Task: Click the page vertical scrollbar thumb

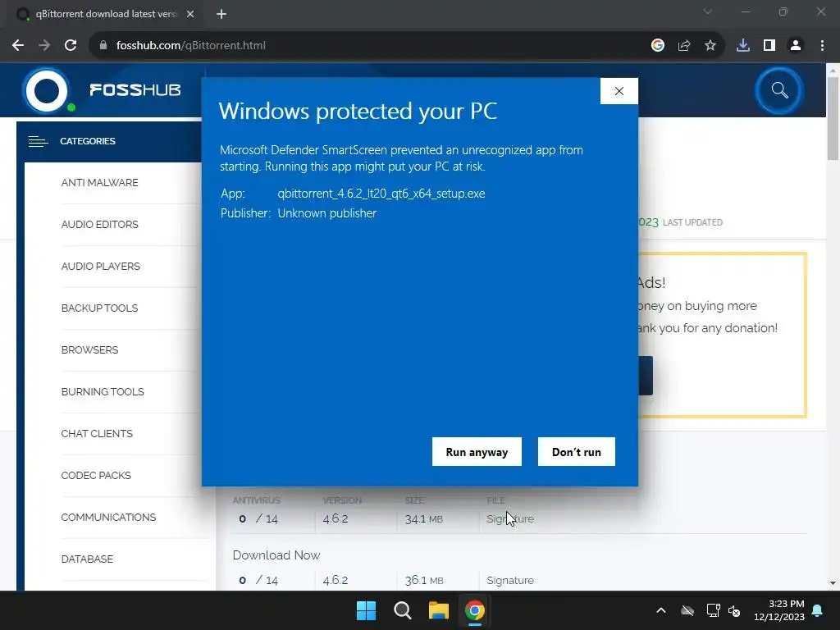Action: click(x=833, y=118)
